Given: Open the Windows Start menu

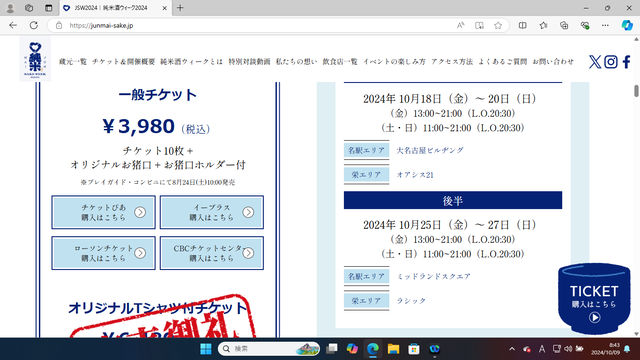Looking at the screenshot, I should [206, 349].
